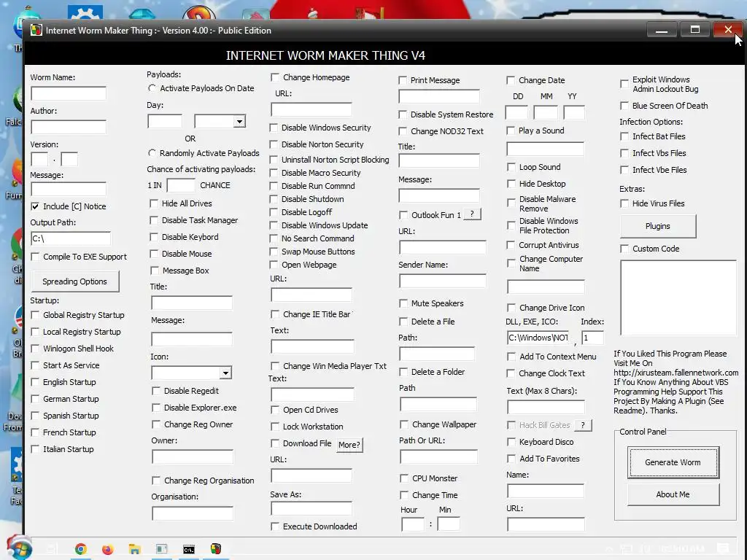
Task: Focus the 1 IN chance input box
Action: [x=181, y=185]
